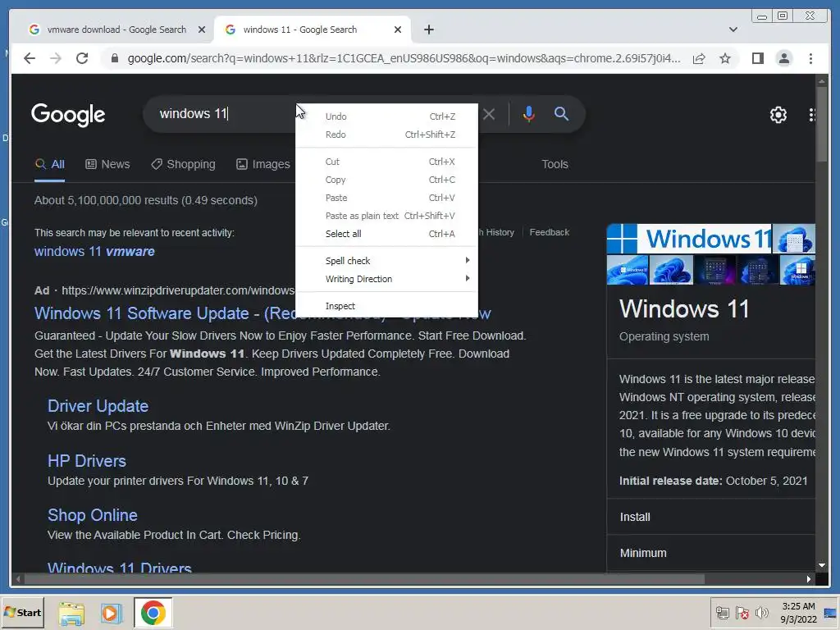Open the windows 11 vmware suggestion link

(94, 251)
